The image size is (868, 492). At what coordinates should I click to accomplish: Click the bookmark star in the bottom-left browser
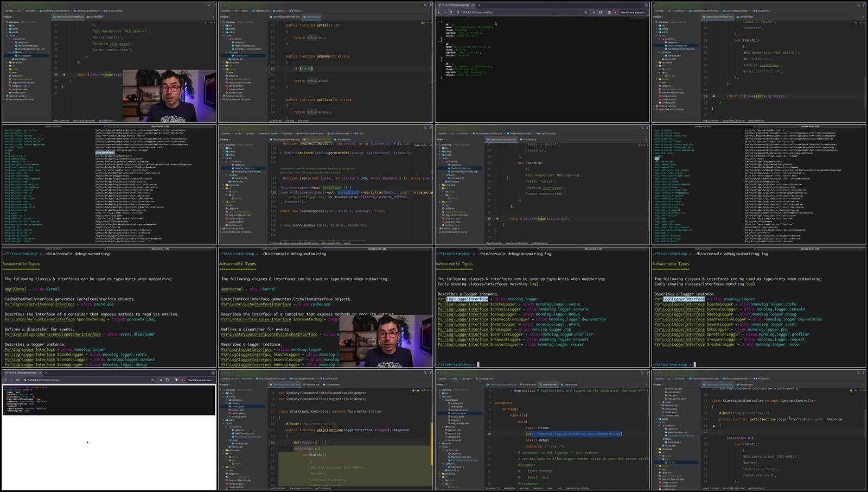click(152, 380)
